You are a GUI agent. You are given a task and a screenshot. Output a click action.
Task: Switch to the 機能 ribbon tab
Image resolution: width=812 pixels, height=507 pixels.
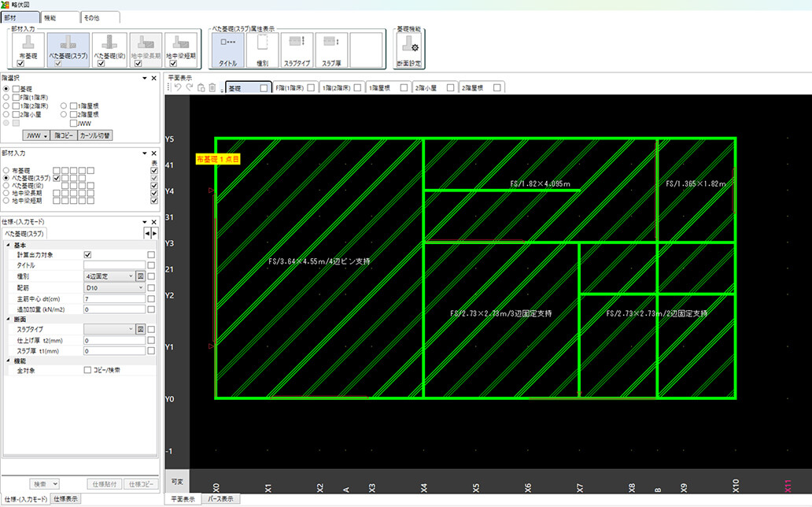[x=60, y=17]
